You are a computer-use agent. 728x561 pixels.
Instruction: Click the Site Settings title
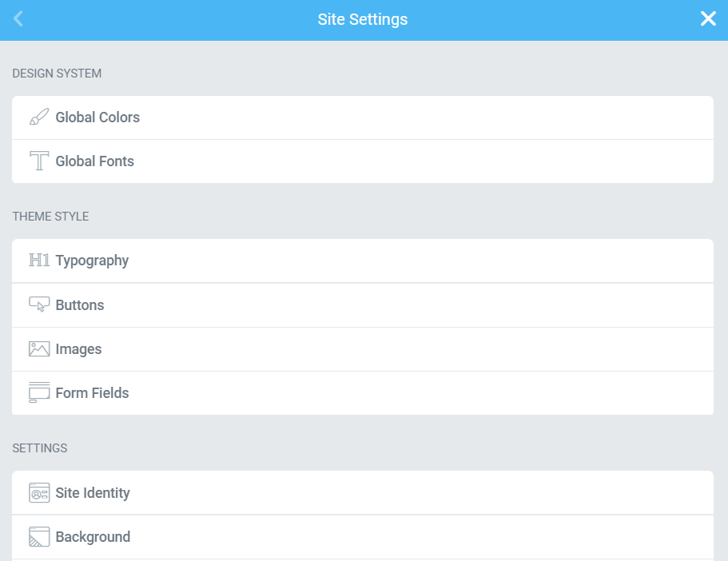click(x=363, y=18)
